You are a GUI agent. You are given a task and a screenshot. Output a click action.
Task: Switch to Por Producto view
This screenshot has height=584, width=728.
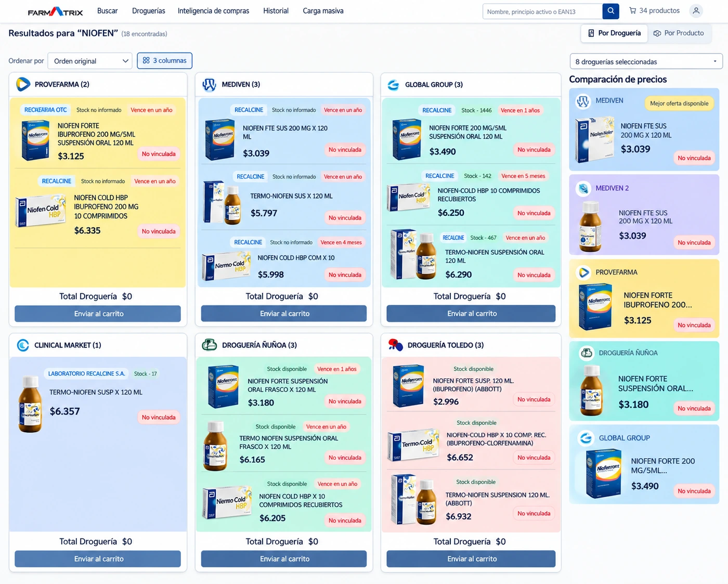[x=679, y=33]
